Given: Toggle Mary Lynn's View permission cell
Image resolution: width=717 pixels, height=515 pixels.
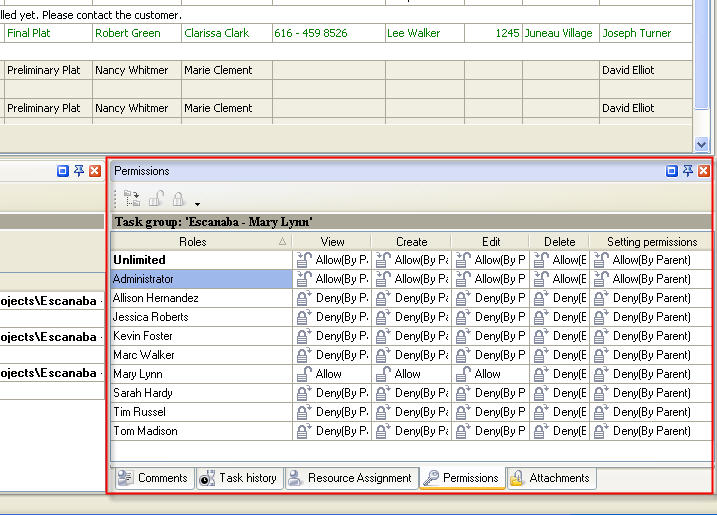Looking at the screenshot, I should (x=331, y=374).
